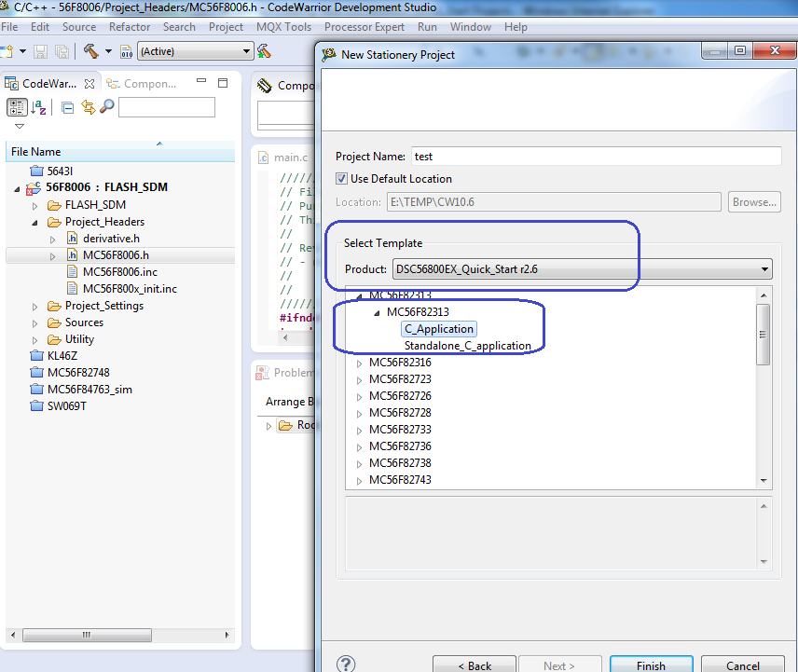Open the projects panel view menu triangle
This screenshot has width=798, height=672.
(20, 126)
